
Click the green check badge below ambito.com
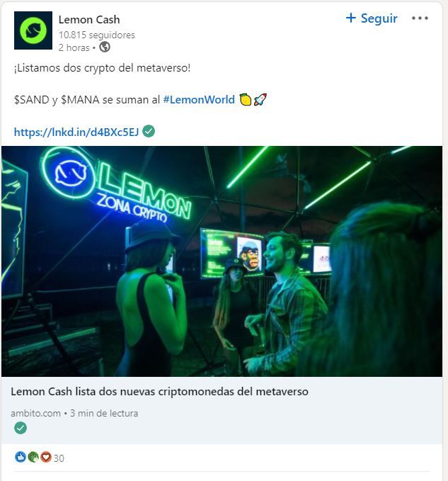pos(21,428)
